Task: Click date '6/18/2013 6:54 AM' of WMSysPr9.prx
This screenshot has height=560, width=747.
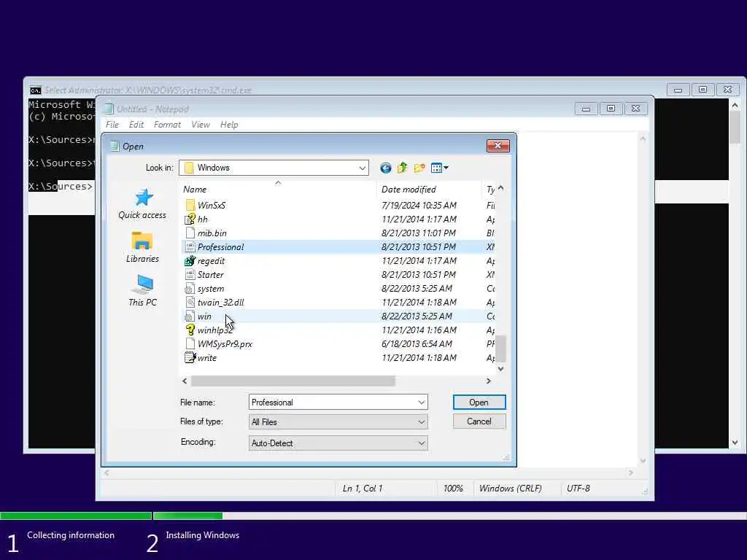Action: (417, 344)
